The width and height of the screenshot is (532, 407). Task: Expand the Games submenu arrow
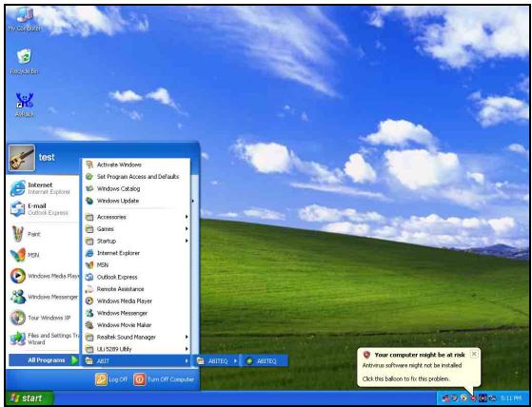coord(187,229)
